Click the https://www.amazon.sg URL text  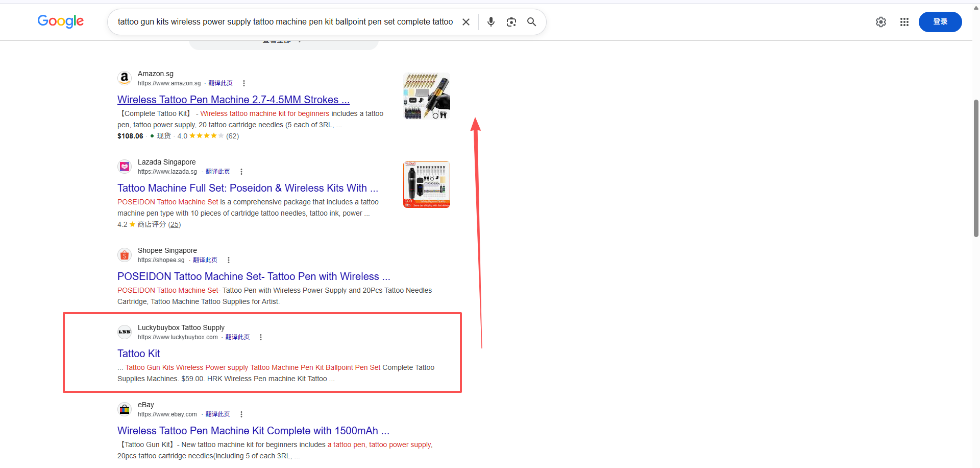(x=169, y=83)
